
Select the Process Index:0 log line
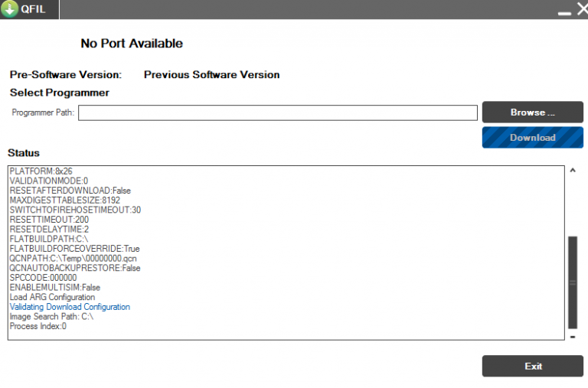38,326
